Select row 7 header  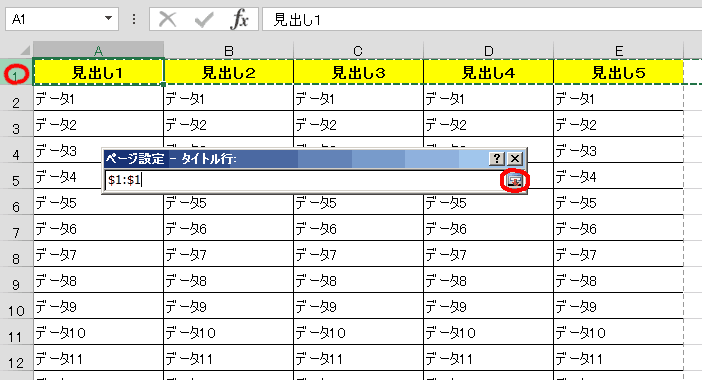tap(16, 228)
